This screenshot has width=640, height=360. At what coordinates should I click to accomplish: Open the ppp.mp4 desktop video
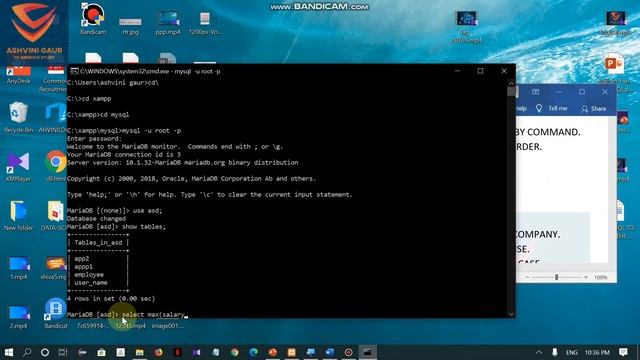(167, 22)
